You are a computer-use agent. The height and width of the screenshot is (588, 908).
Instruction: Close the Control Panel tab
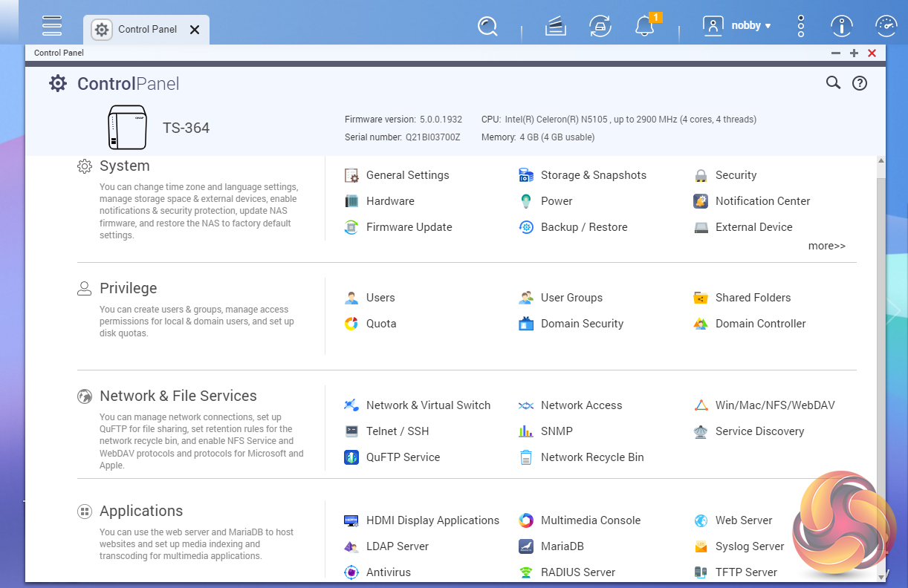pos(195,30)
